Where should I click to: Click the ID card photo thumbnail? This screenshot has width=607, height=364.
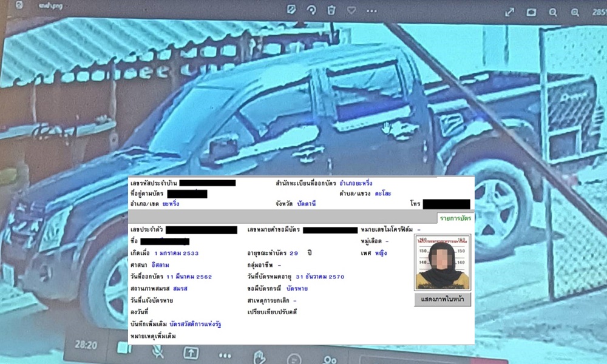coord(443,261)
